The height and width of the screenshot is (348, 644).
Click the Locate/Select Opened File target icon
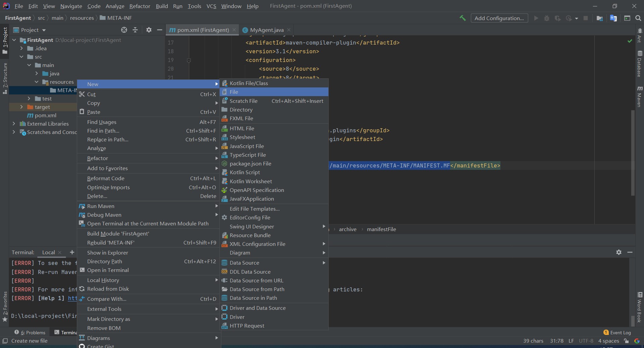(x=124, y=30)
